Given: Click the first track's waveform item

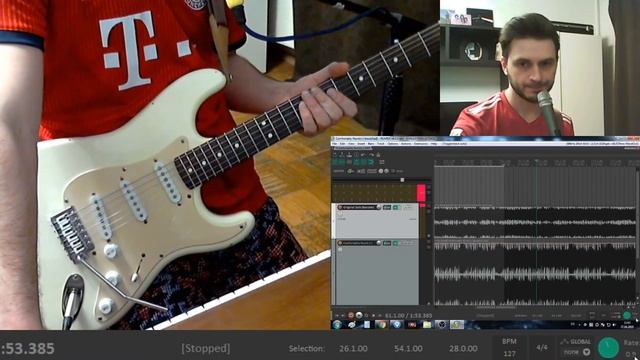Looking at the screenshot, I should tap(535, 222).
